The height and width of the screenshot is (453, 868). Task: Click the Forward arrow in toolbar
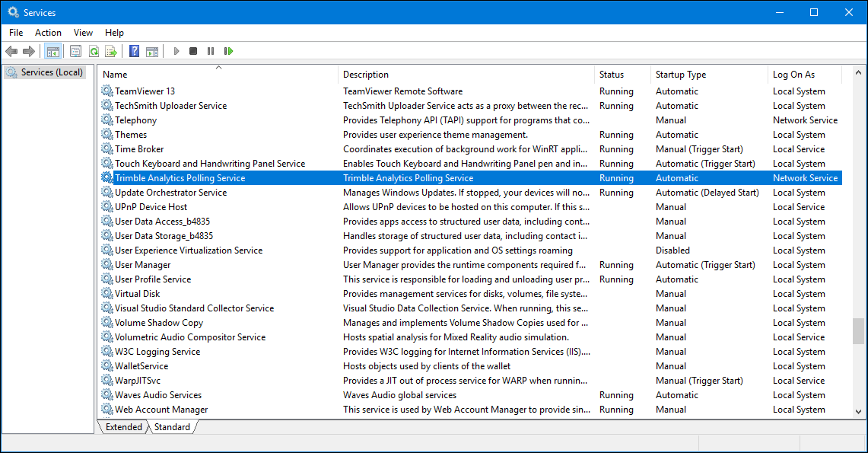[x=29, y=52]
